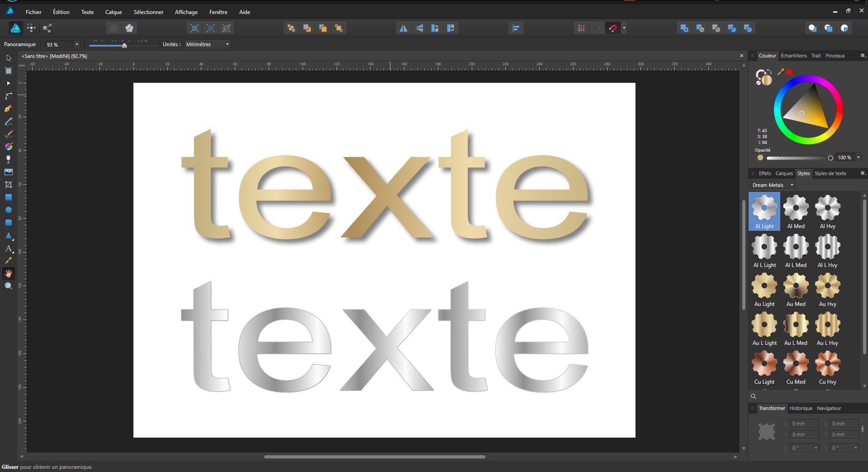Select the Color Picker tool in the toolbox

pos(9,261)
